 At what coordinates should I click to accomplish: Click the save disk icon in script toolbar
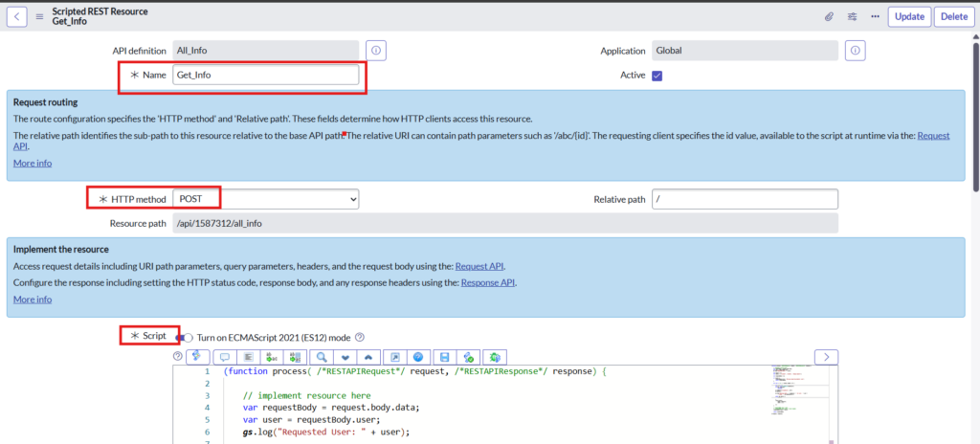[445, 357]
